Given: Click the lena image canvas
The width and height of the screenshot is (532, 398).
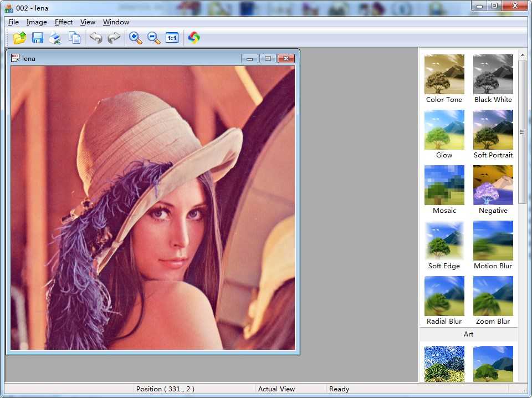Looking at the screenshot, I should point(153,208).
